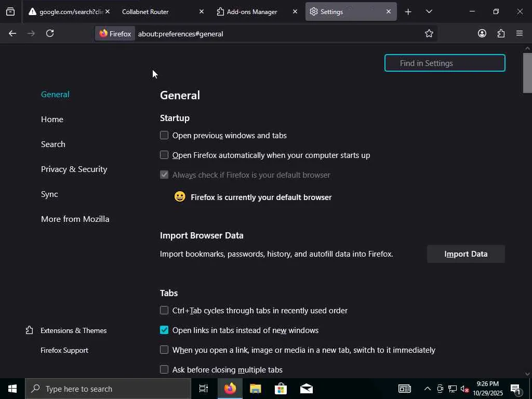532x399 pixels.
Task: Click the Firefox identity icon in address bar
Action: [x=115, y=34]
